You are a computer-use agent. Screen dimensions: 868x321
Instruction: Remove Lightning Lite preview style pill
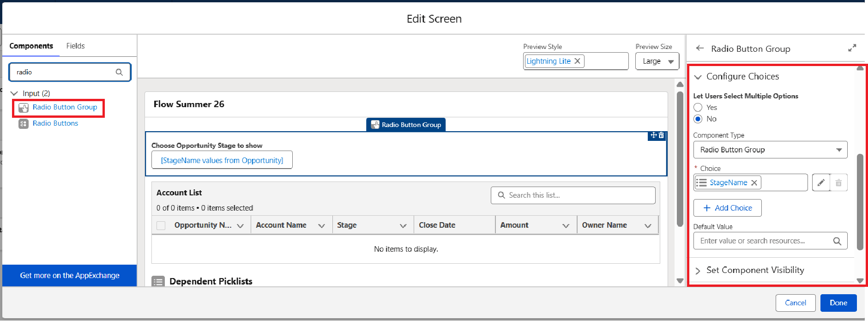click(x=577, y=61)
